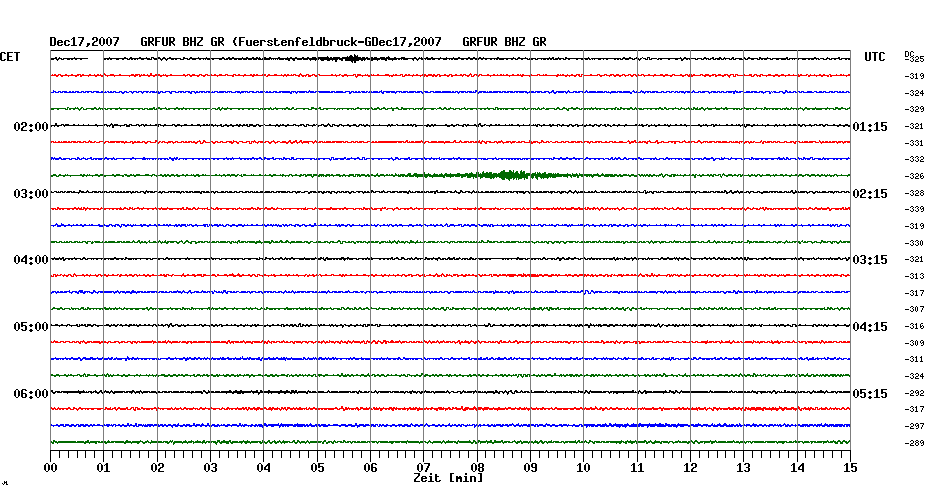Click minute 00 on the time axis
This screenshot has height=494, width=930.
pyautogui.click(x=50, y=468)
